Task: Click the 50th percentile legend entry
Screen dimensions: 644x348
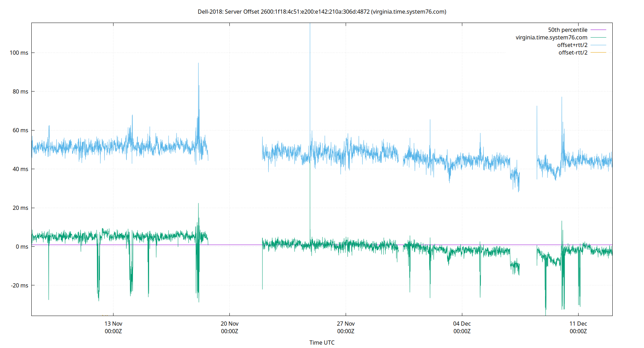Action: (567, 30)
